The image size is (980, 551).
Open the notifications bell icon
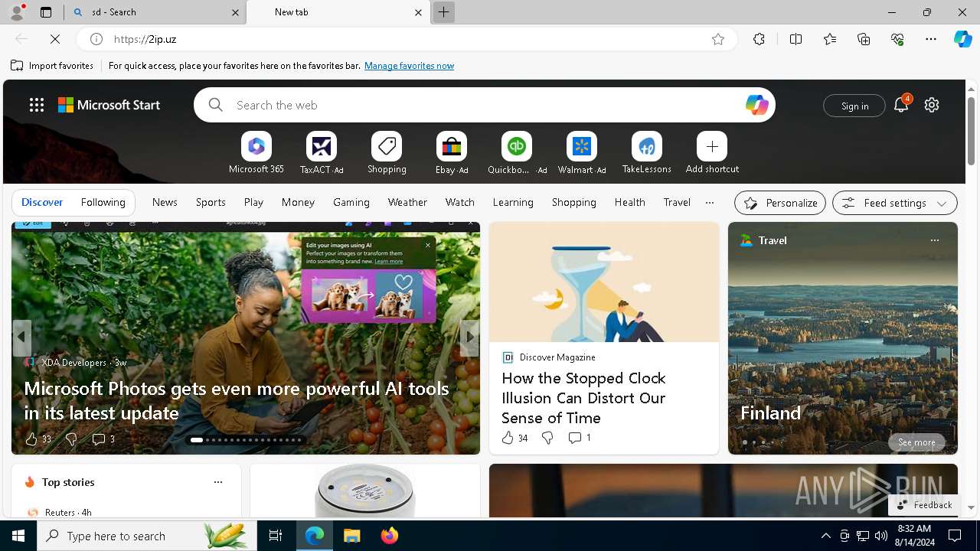901,105
